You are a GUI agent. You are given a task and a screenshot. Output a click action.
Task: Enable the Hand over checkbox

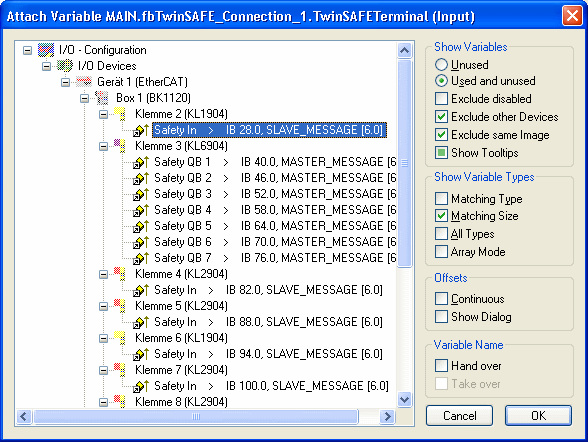(441, 366)
